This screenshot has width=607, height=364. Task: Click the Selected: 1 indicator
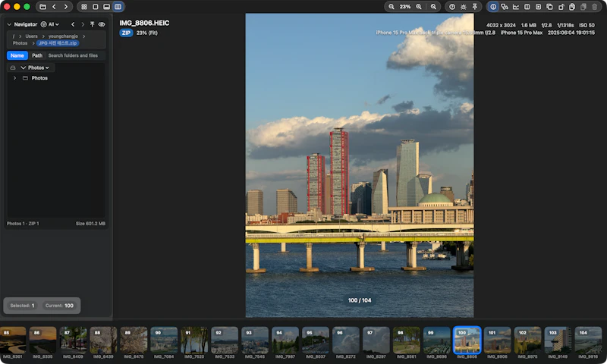[22, 306]
